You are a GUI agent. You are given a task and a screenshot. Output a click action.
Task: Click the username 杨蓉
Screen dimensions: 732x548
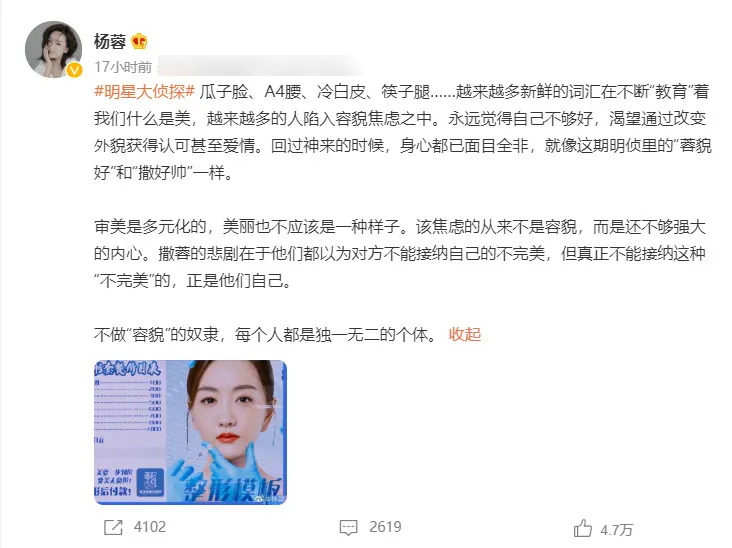pyautogui.click(x=110, y=42)
